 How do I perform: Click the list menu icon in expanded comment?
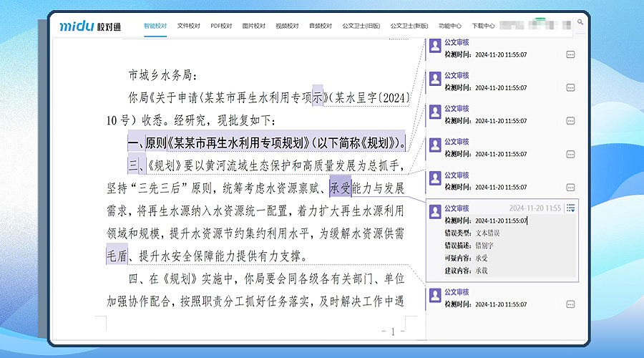point(570,208)
